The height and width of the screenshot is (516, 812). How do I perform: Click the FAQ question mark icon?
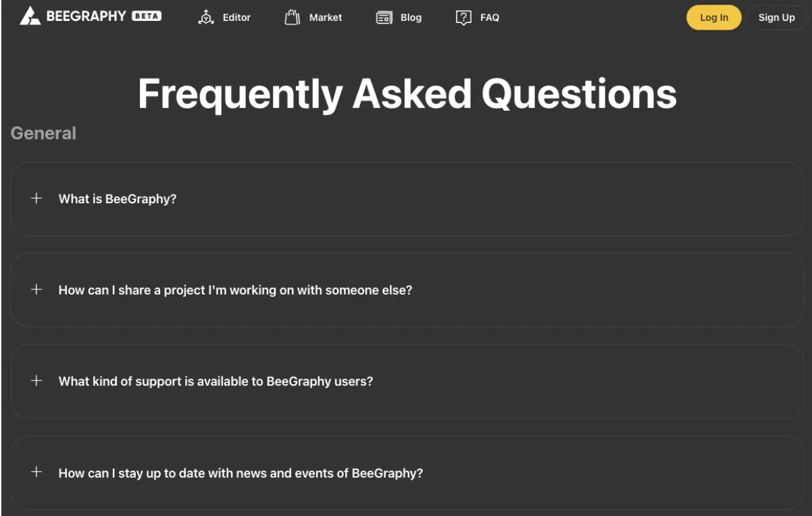click(463, 18)
